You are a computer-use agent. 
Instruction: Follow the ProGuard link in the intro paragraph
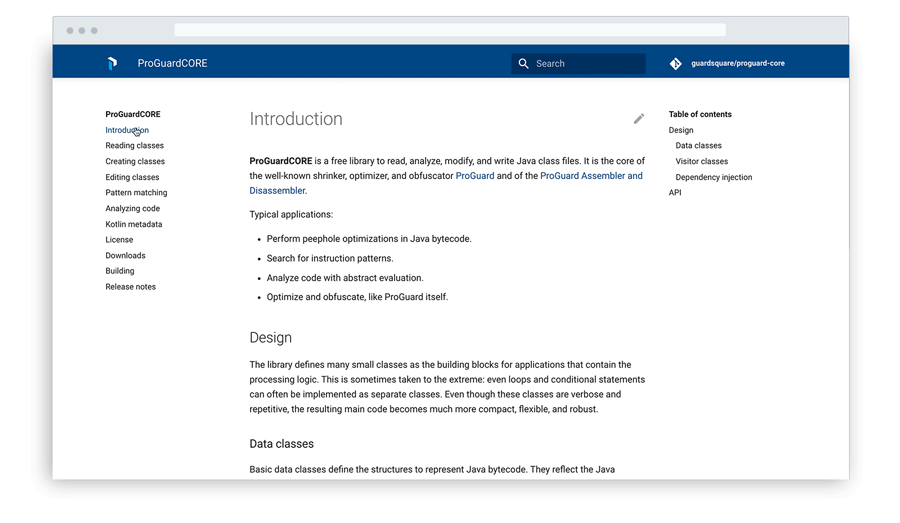pyautogui.click(x=475, y=176)
